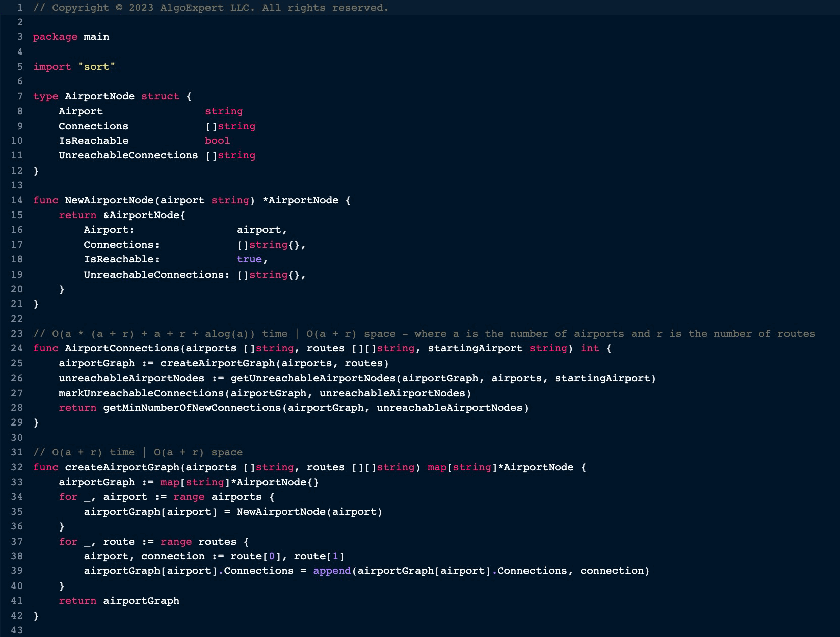Click the bool type of IsReachable field
The height and width of the screenshot is (637, 840).
[x=217, y=141]
